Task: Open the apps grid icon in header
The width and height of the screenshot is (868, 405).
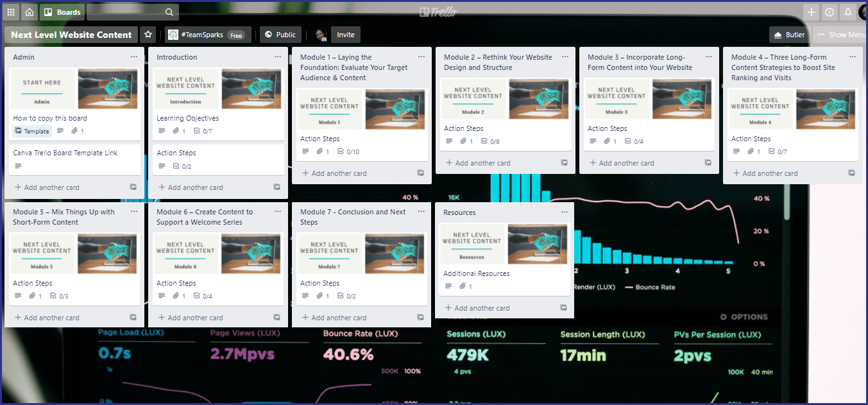Action: click(11, 12)
